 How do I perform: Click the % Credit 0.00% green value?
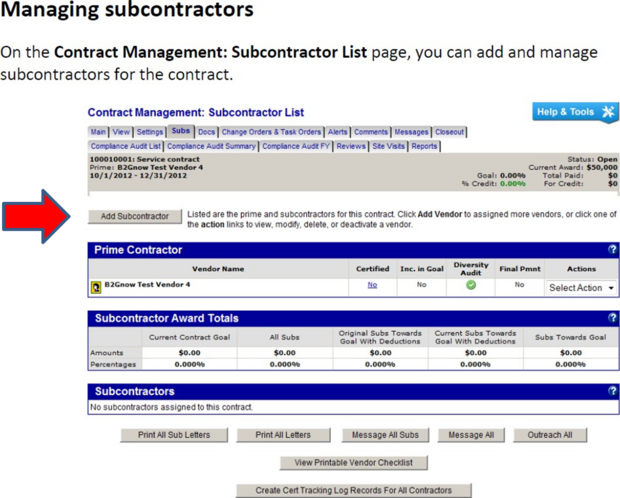click(513, 184)
